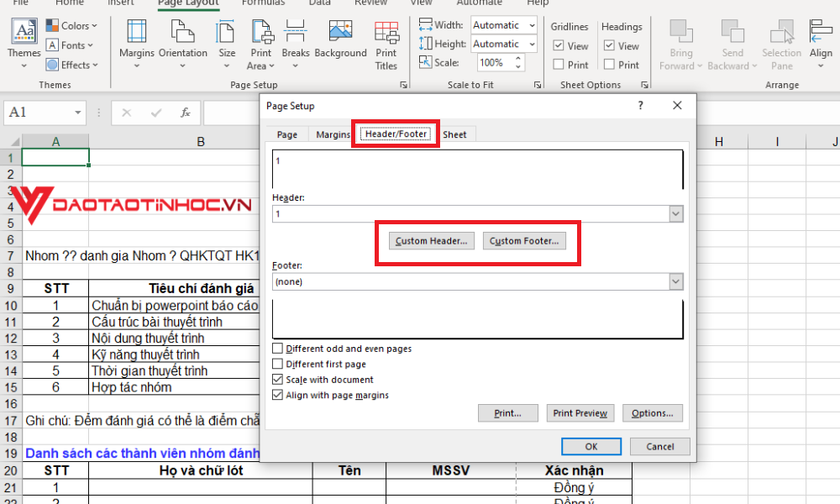This screenshot has height=504, width=840.
Task: Toggle Gridlines Print checkbox
Action: pos(559,65)
